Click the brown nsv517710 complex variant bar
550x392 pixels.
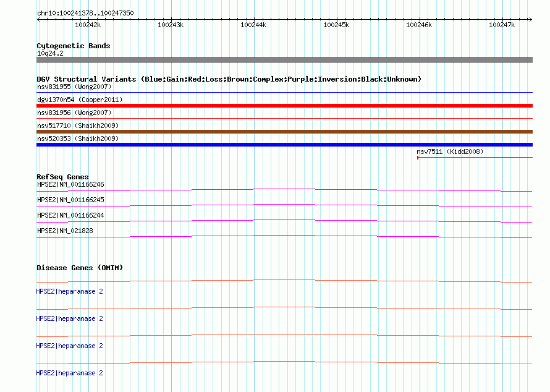pyautogui.click(x=284, y=132)
